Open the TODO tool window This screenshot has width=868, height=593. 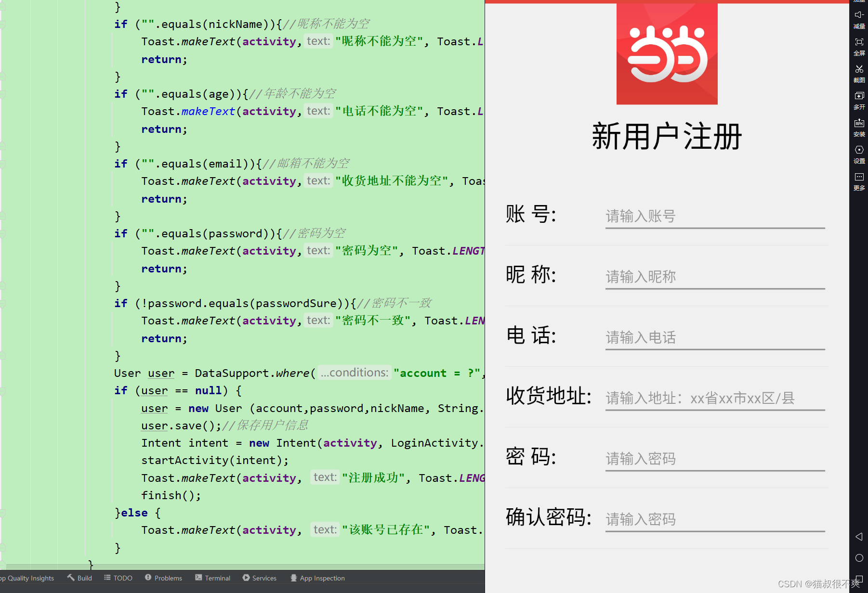118,578
